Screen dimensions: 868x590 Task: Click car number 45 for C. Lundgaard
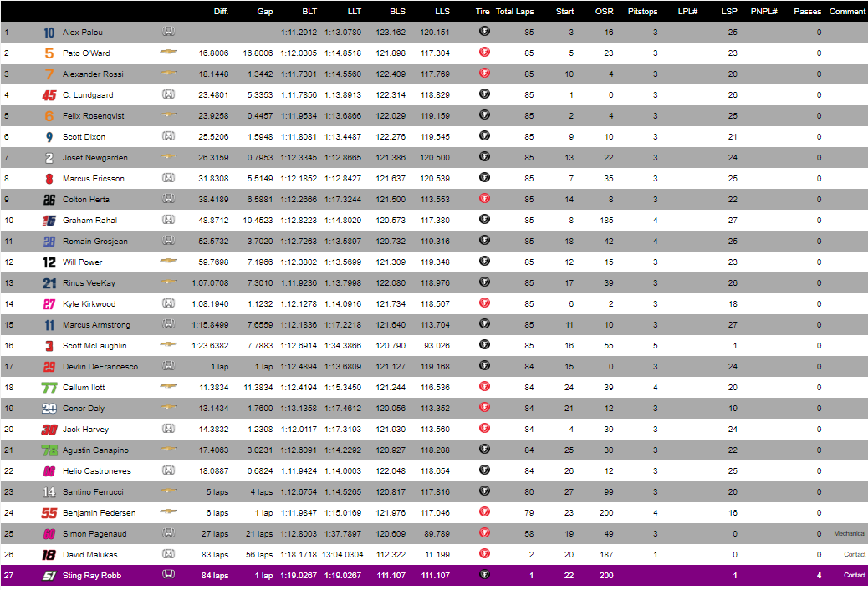point(48,94)
